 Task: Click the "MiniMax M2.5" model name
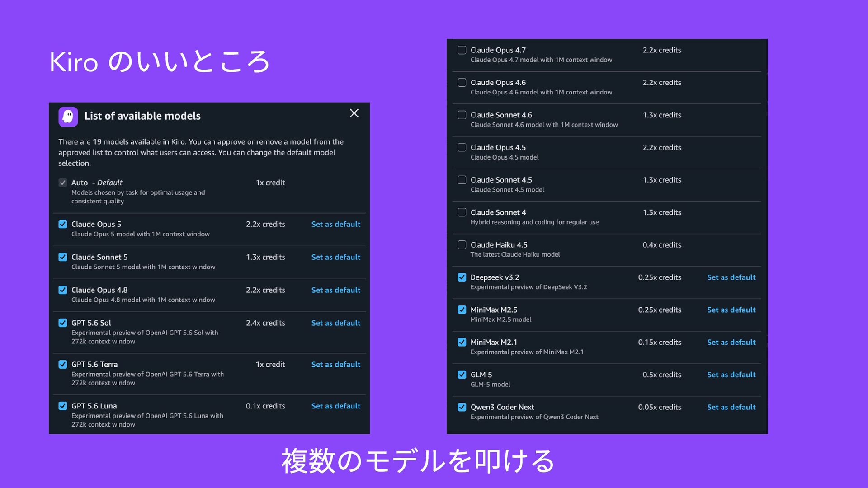[494, 310]
